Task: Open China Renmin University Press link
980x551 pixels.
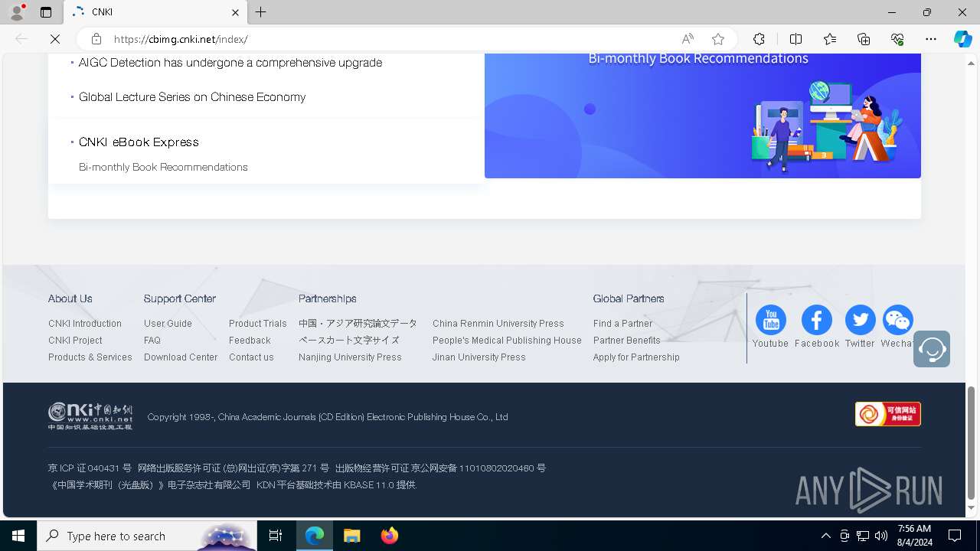Action: [x=498, y=324]
